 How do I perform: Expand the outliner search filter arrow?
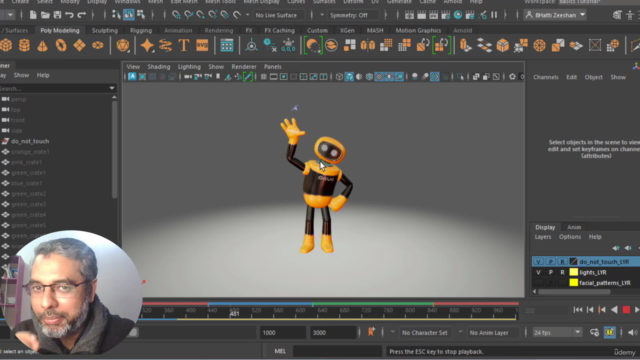(112, 88)
